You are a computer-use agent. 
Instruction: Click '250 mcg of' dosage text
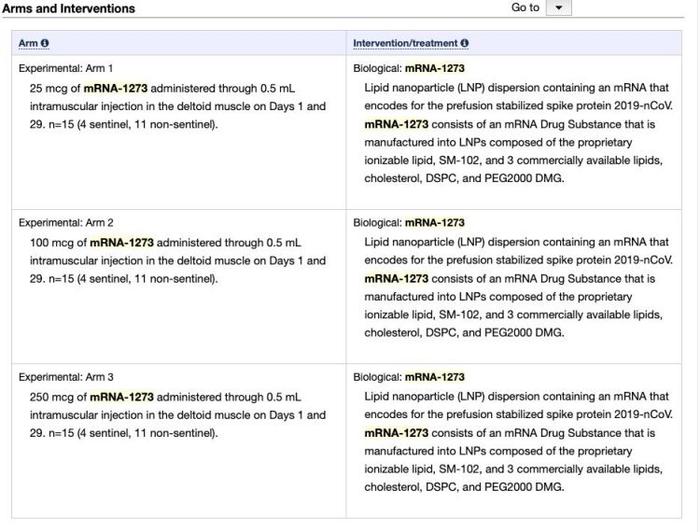[x=58, y=397]
